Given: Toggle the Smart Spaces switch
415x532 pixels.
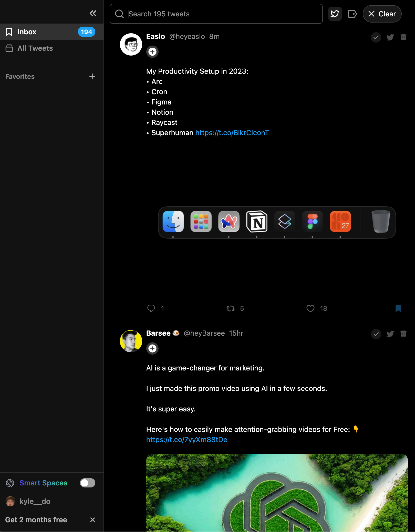Looking at the screenshot, I should [88, 483].
